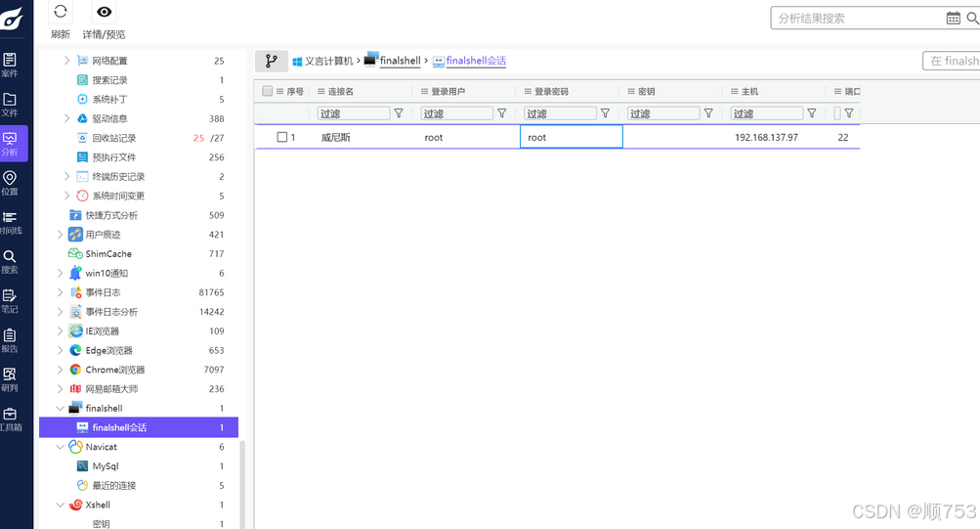Screen dimensions: 980x529
Task: Expand the Chrome浏览器 tree node
Action: point(60,370)
